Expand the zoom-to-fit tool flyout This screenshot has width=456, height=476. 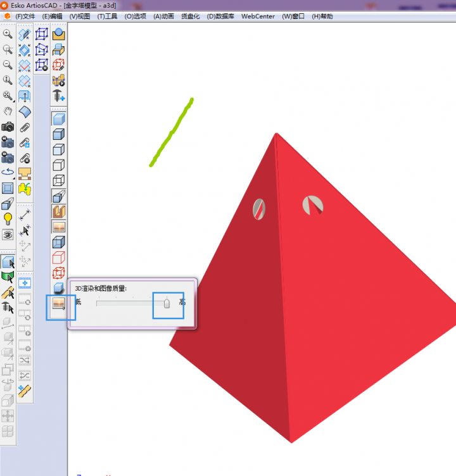[8, 96]
